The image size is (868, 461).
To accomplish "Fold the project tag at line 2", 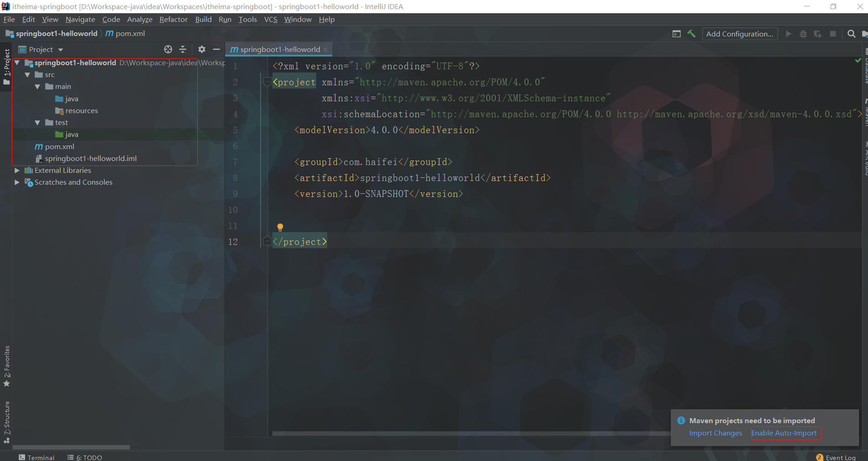I will pos(267,82).
